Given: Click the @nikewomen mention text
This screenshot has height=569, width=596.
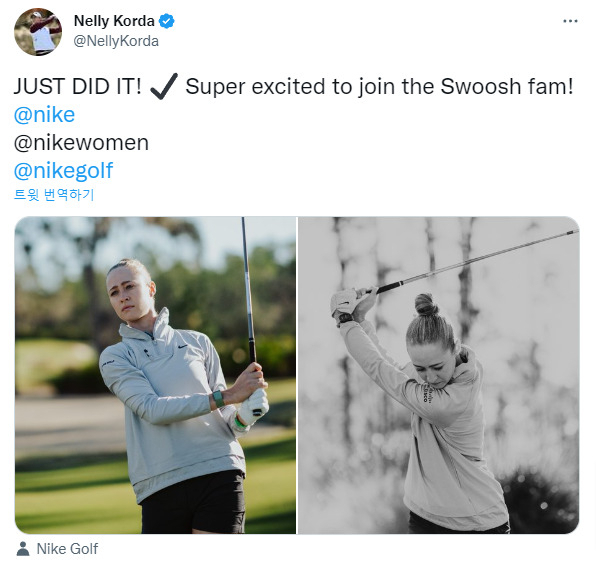Looking at the screenshot, I should (81, 143).
